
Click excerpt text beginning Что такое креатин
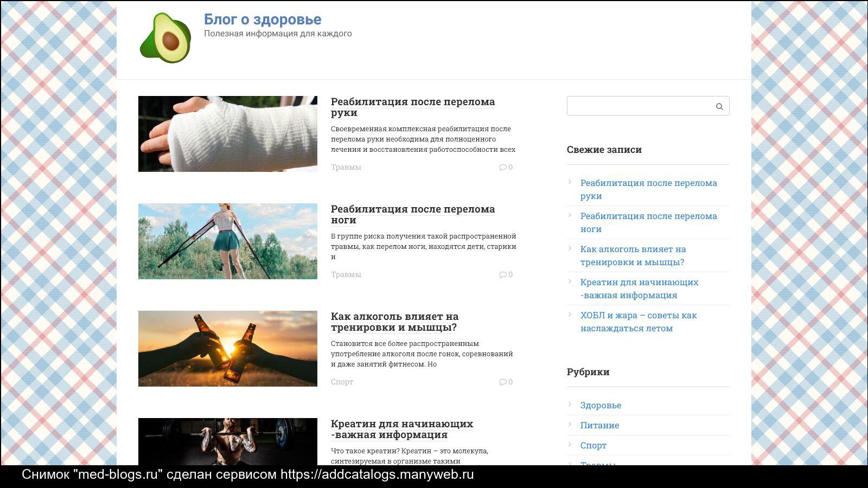point(410,456)
